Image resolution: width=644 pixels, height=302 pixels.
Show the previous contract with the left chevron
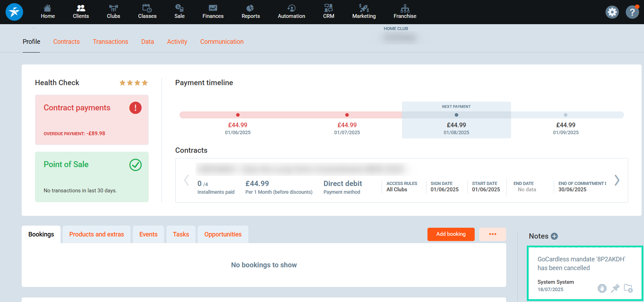[x=186, y=180]
